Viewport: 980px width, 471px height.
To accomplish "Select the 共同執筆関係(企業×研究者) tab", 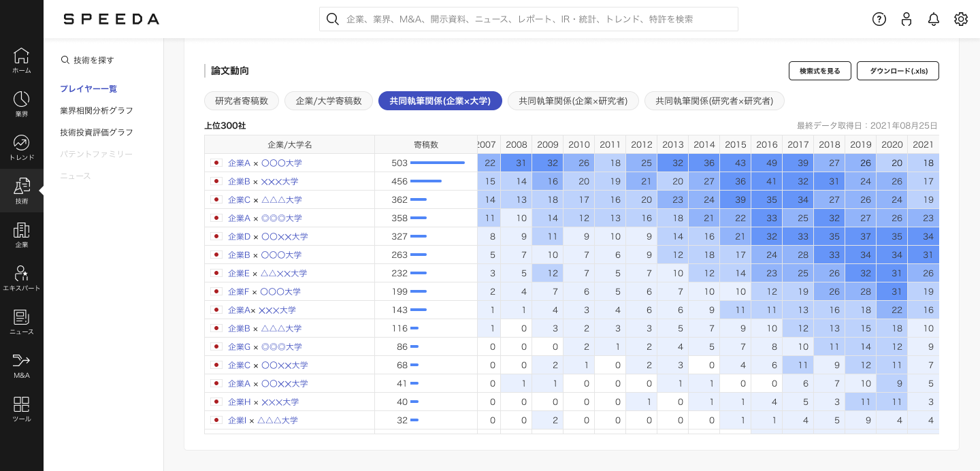I will click(x=573, y=101).
